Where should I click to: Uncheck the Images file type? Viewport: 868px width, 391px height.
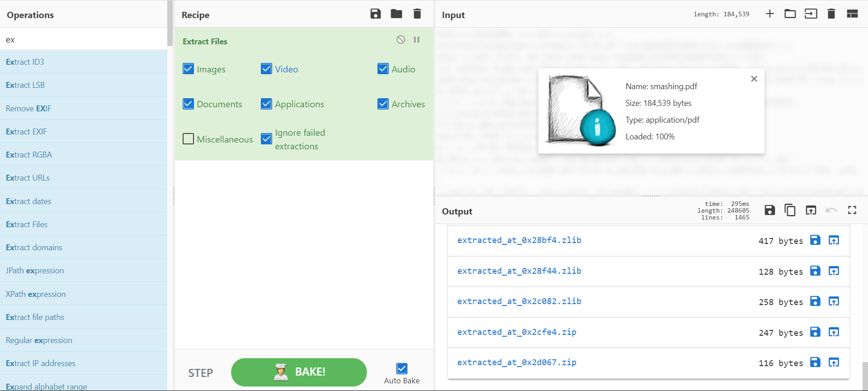click(189, 69)
